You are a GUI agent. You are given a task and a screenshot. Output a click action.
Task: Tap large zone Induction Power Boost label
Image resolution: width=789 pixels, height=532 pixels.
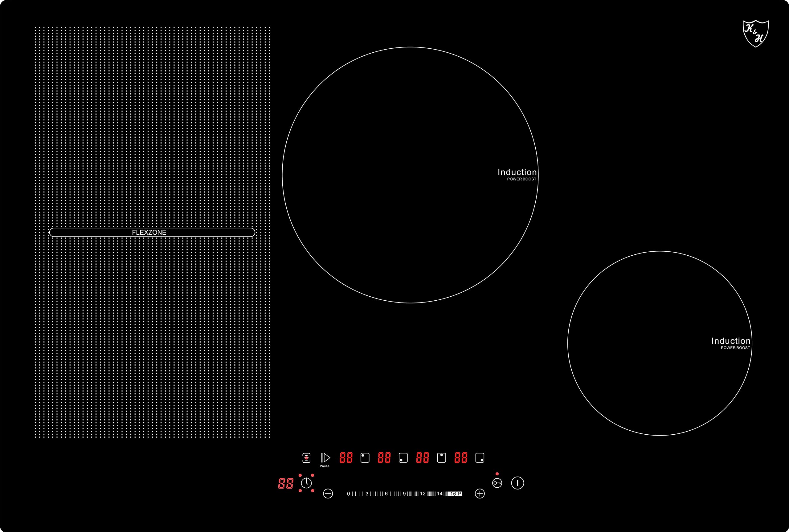[517, 174]
